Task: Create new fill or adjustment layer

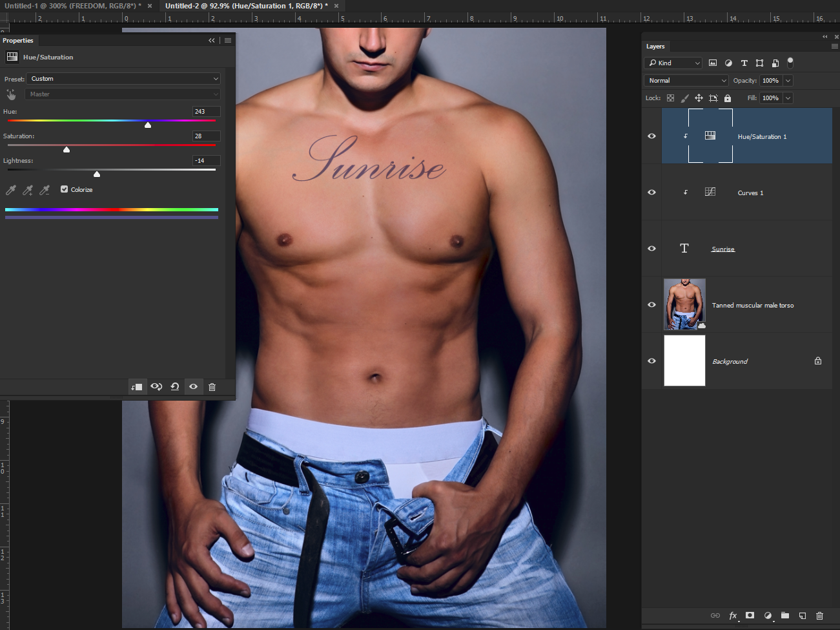Action: [x=768, y=616]
